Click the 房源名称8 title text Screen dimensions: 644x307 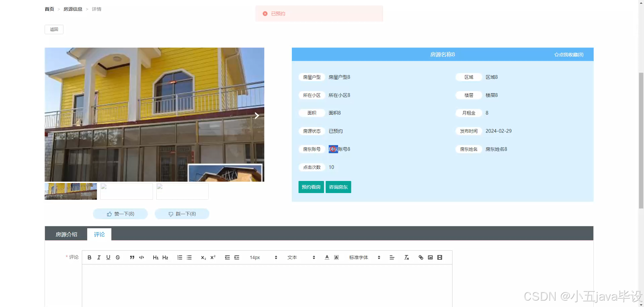(x=442, y=54)
